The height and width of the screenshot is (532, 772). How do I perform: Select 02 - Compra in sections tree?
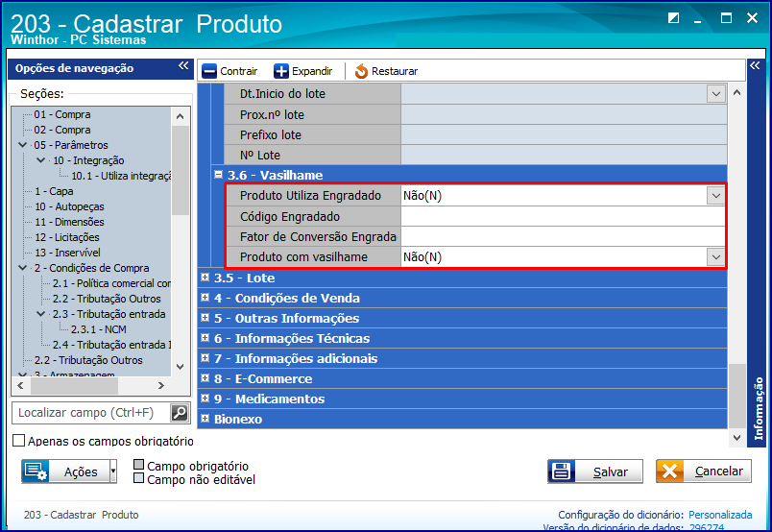pos(62,130)
